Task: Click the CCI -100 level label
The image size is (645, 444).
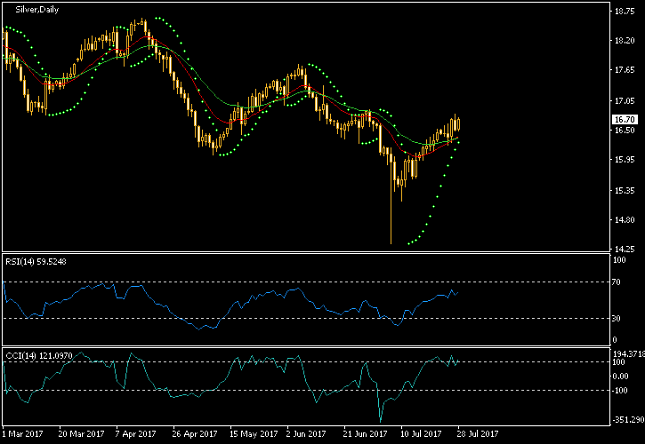Action: click(x=620, y=391)
